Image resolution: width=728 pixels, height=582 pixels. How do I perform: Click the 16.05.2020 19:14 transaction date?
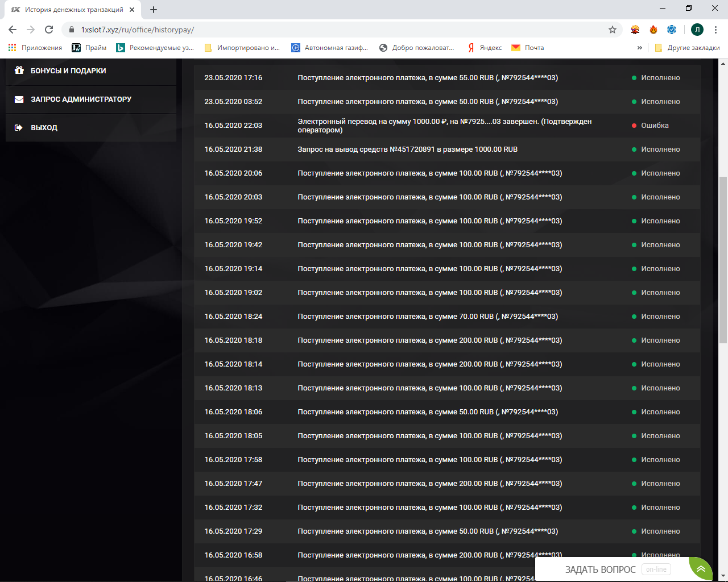(x=233, y=269)
